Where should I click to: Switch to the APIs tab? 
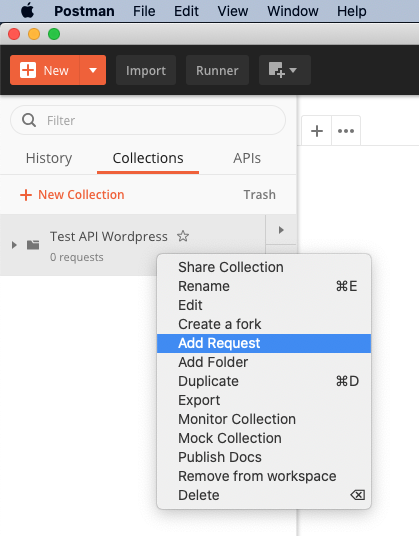click(247, 158)
